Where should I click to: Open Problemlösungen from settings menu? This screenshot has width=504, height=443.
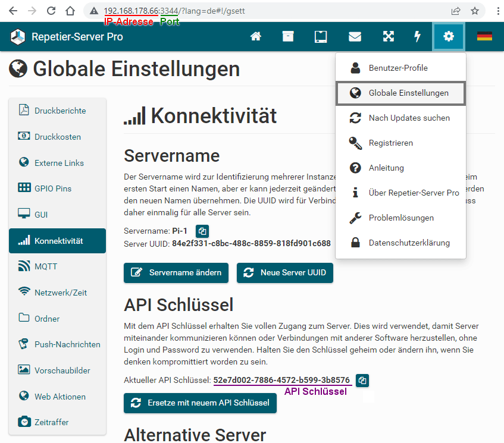point(400,218)
